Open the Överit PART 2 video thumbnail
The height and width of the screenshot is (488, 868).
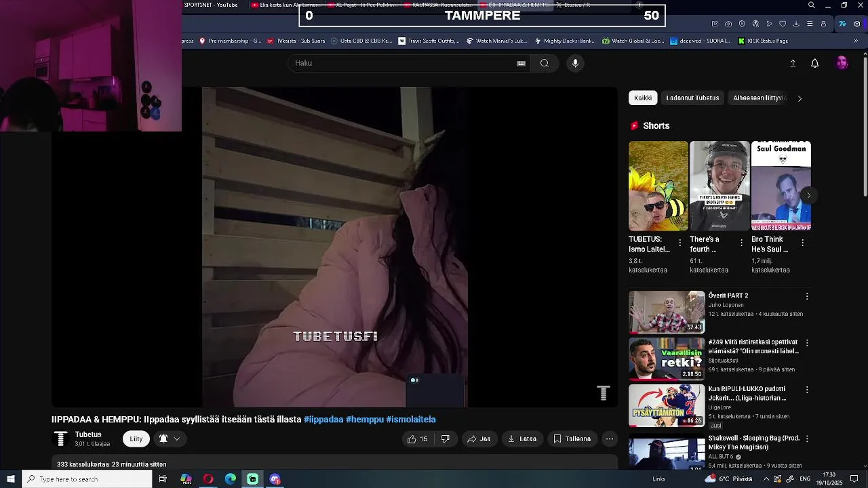click(x=667, y=312)
